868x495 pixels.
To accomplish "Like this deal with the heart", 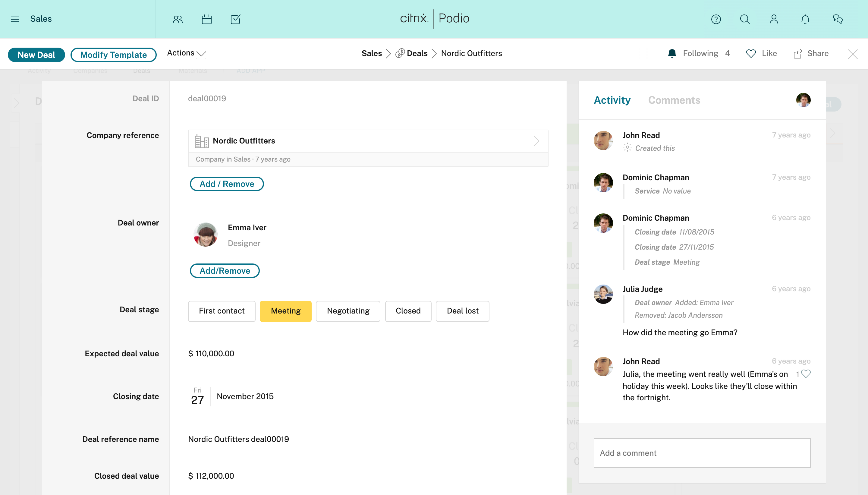I will pos(751,53).
